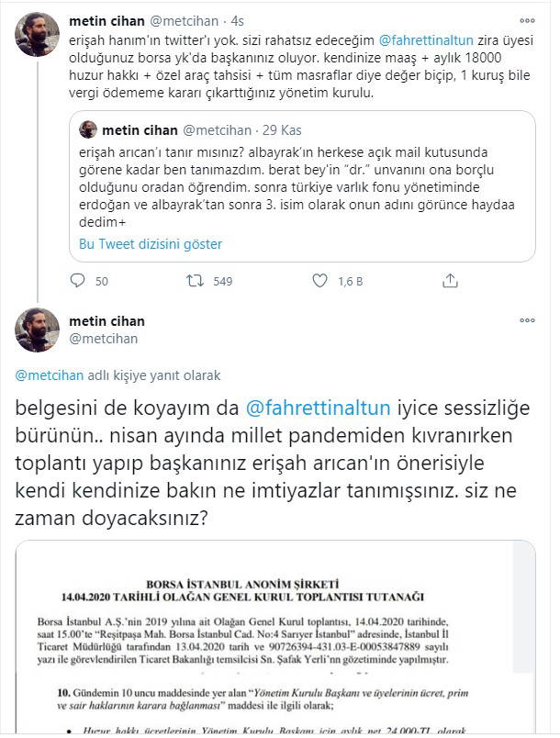Click metin cihan's avatar on the second tweet
Viewport: 560px width, 738px height.
click(39, 330)
